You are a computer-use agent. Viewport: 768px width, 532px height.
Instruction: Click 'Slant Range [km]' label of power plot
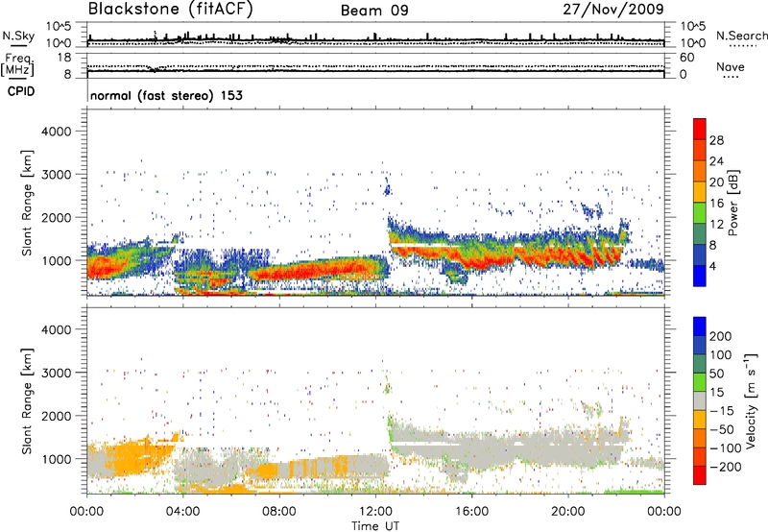[27, 203]
